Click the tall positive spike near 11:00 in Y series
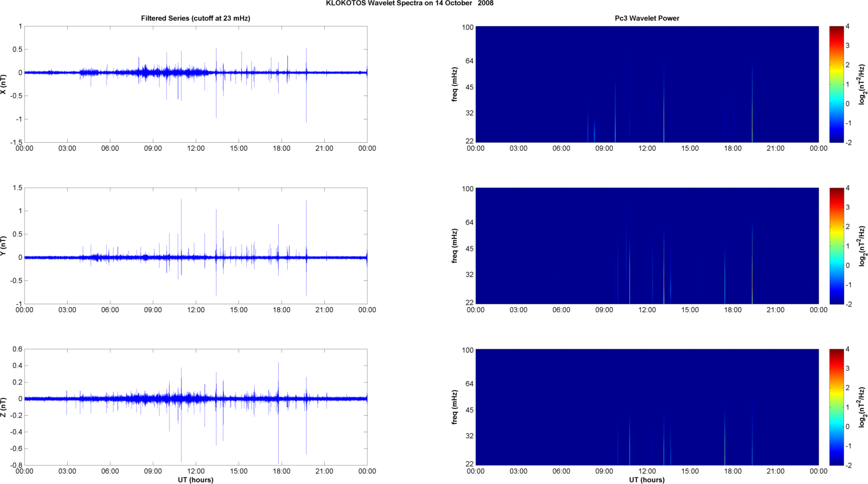This screenshot has width=868, height=484. 181,227
